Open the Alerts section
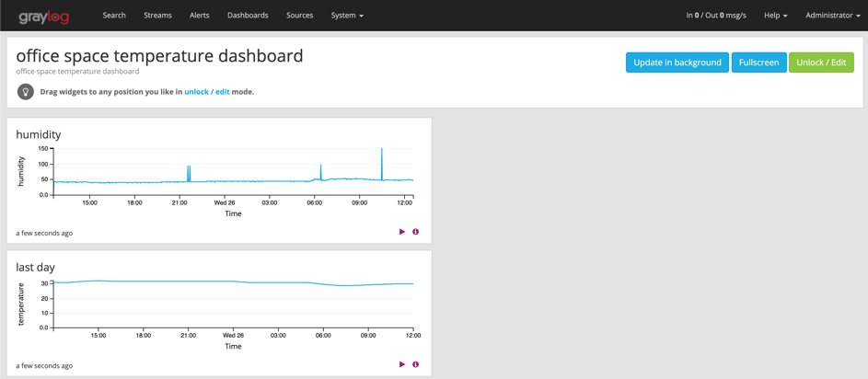The width and height of the screenshot is (868, 379). click(x=200, y=16)
